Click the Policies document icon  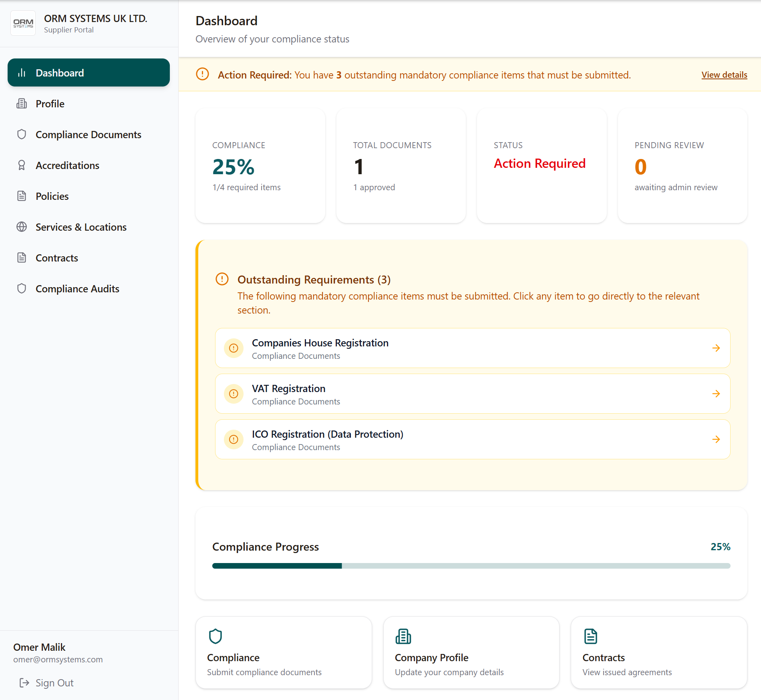[x=22, y=196]
